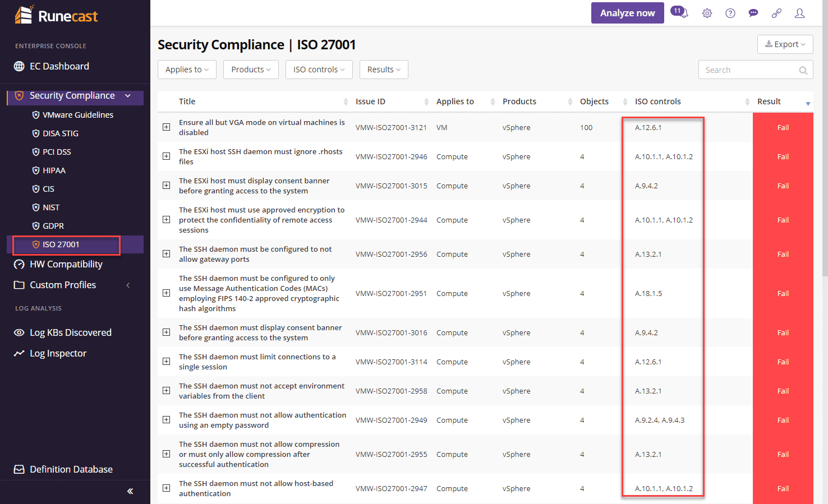This screenshot has width=828, height=504.
Task: Open the help question mark icon
Action: click(730, 13)
